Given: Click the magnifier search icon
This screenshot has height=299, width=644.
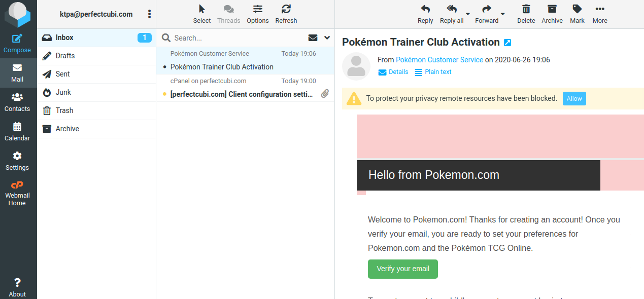Looking at the screenshot, I should click(166, 38).
